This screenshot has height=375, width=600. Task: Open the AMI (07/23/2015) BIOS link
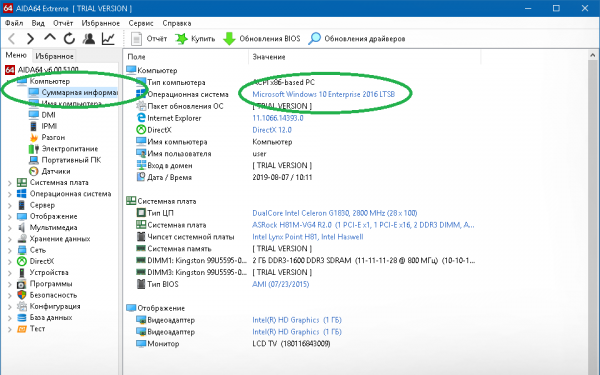(x=280, y=284)
